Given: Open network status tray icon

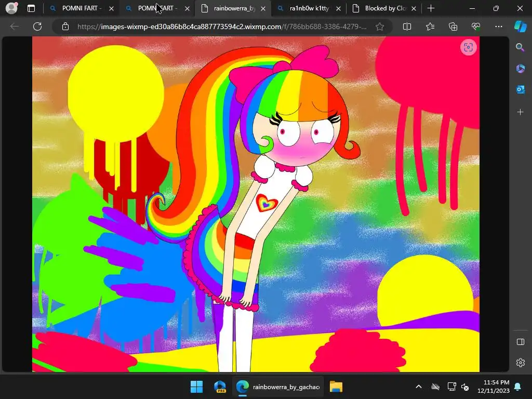Looking at the screenshot, I should (x=451, y=387).
